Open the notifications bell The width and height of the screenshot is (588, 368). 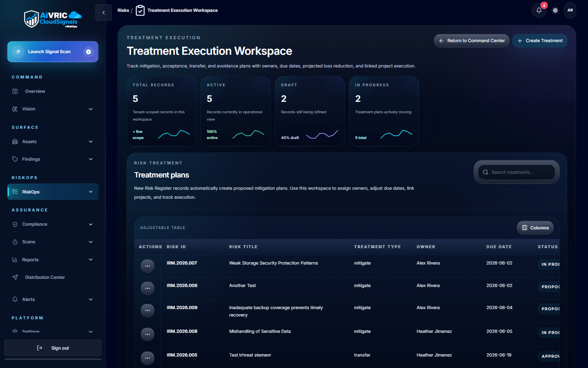coord(539,10)
